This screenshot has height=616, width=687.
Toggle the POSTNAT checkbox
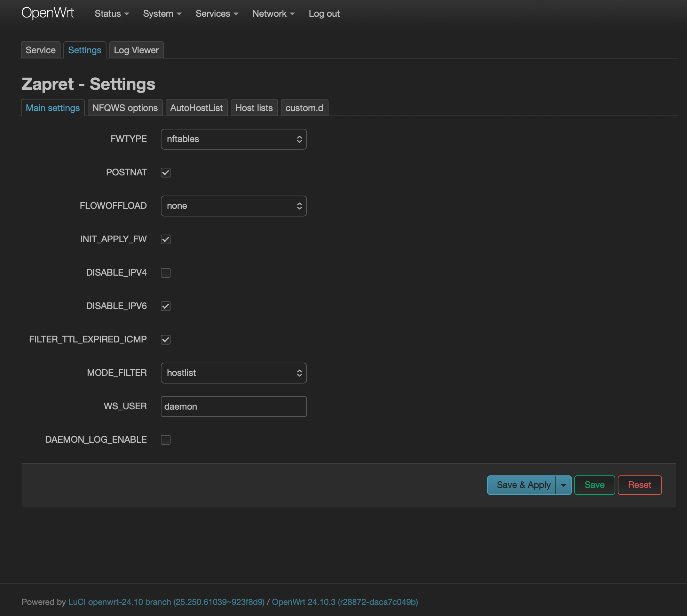[166, 173]
